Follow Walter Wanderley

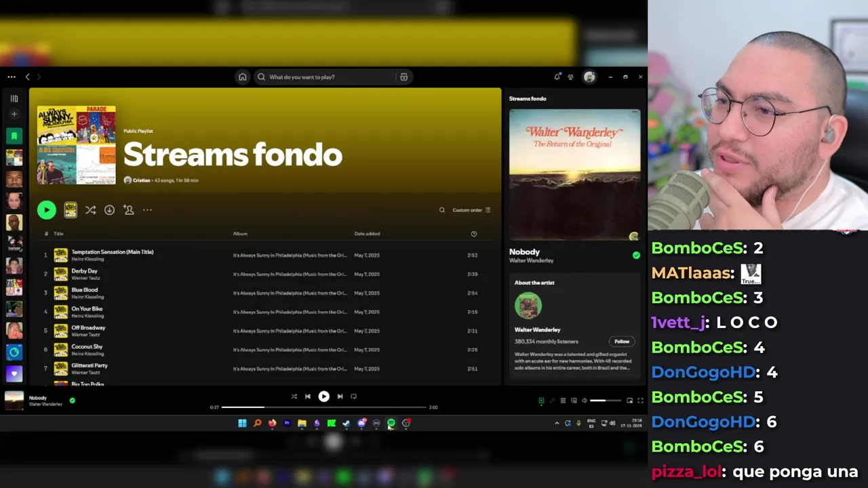point(622,342)
